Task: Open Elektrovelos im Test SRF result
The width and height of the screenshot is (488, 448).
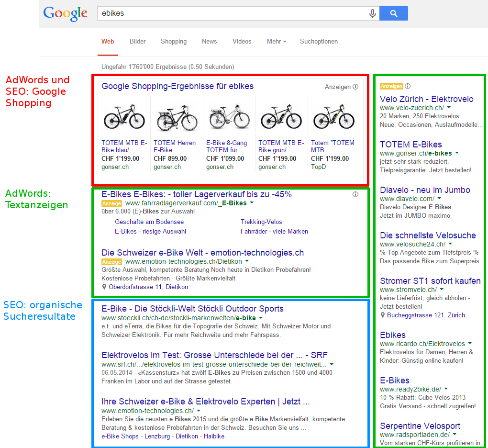Action: 214,355
